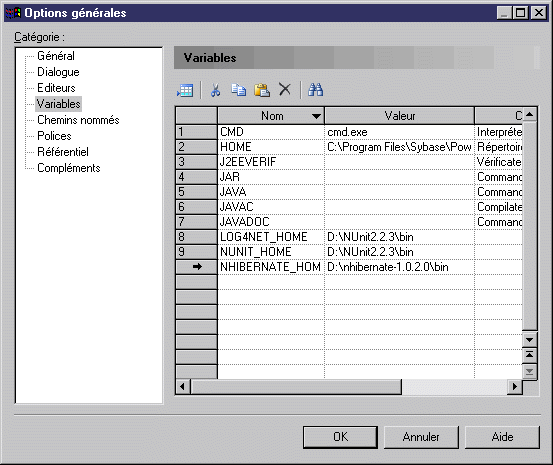The height and width of the screenshot is (465, 553).
Task: Click the Annuler button
Action: point(421,437)
